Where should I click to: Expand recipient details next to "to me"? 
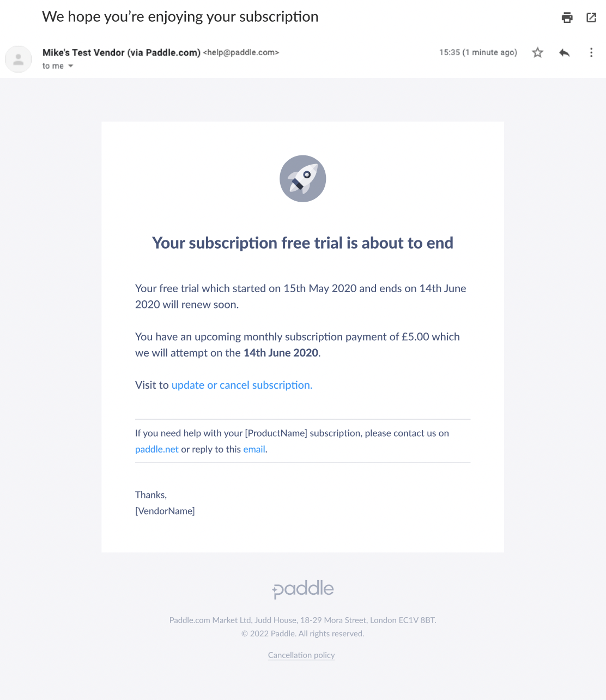click(x=71, y=66)
